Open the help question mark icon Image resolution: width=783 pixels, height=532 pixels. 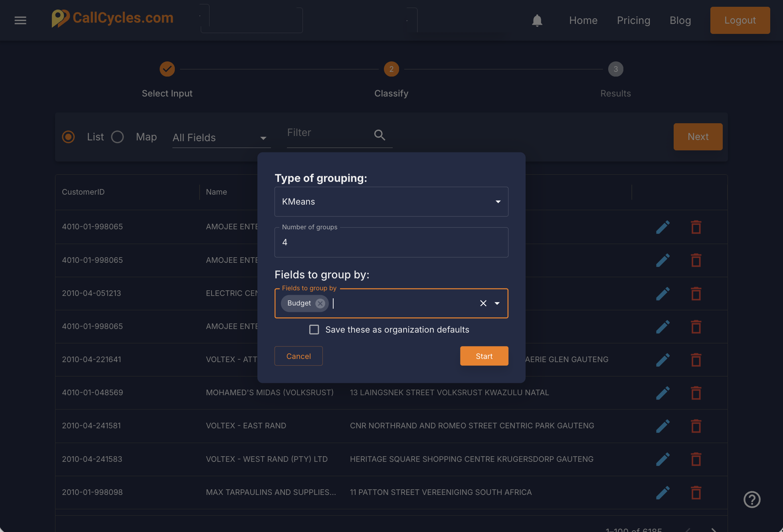pyautogui.click(x=752, y=499)
